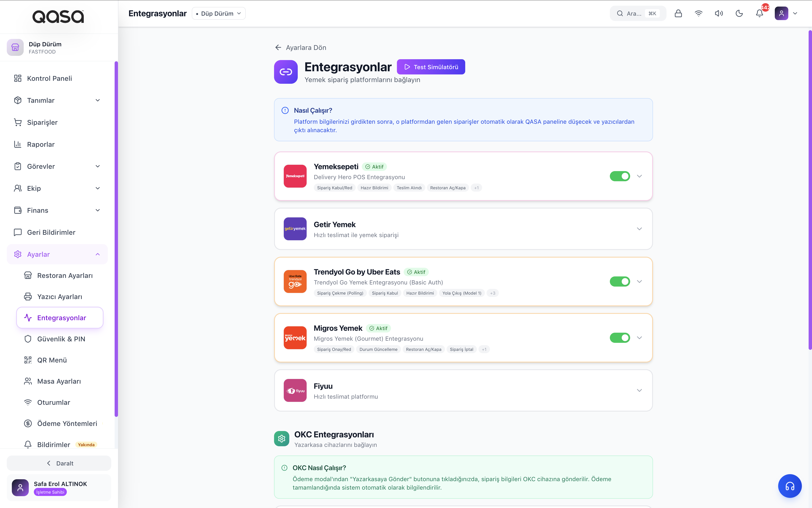Toggle sound via the speaker icon
Screen dimensions: 812x508
[719, 14]
